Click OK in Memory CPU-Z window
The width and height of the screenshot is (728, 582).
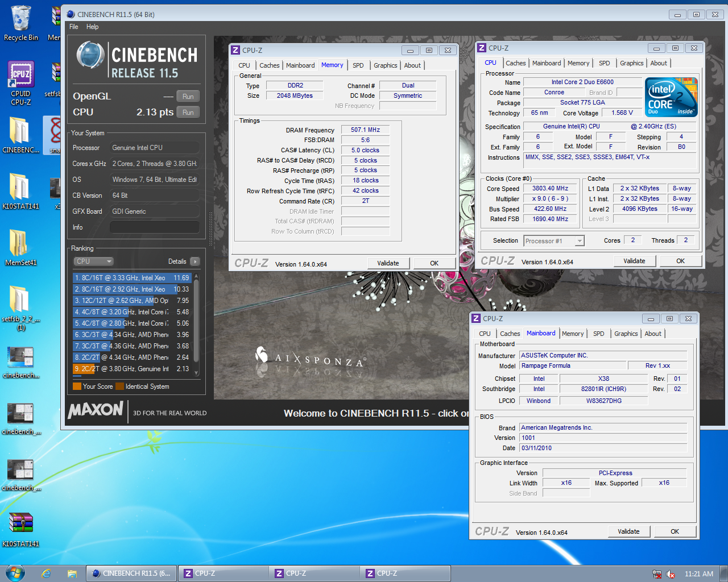click(434, 263)
